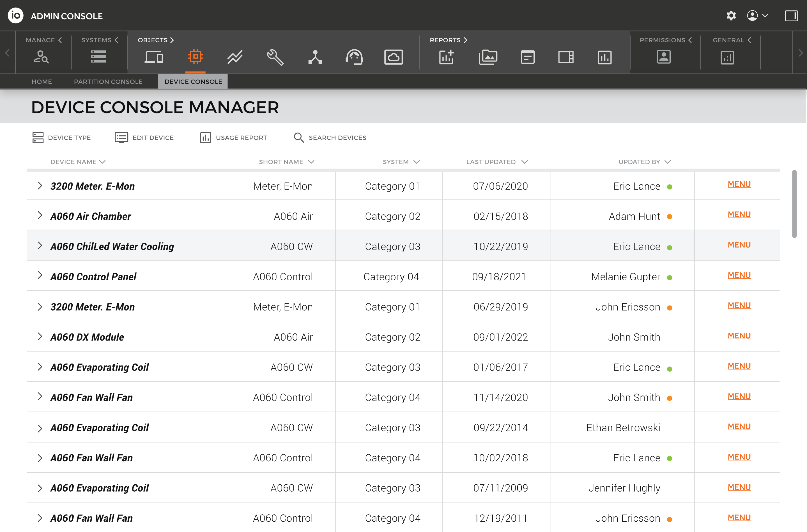Expand the SYSTEMS section

click(x=100, y=40)
